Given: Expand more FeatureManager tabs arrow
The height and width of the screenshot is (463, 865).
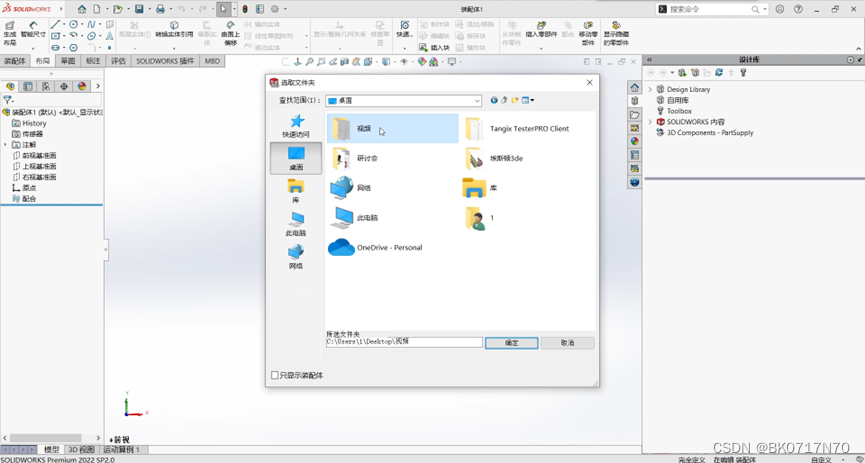Looking at the screenshot, I should pos(98,86).
